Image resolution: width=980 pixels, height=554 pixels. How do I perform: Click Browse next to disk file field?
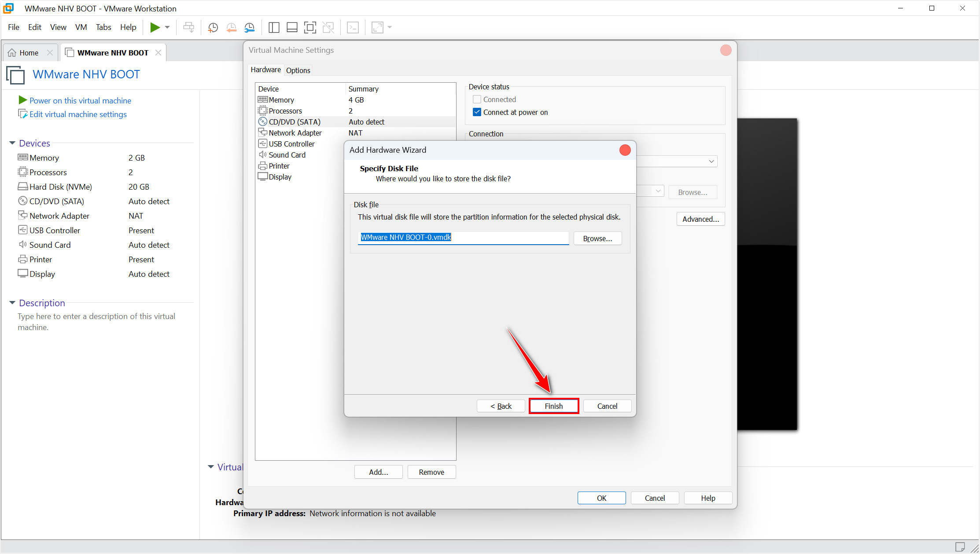pyautogui.click(x=597, y=238)
